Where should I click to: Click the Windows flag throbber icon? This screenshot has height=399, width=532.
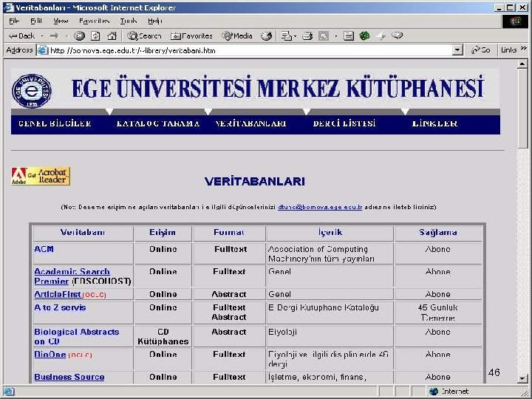[x=515, y=21]
